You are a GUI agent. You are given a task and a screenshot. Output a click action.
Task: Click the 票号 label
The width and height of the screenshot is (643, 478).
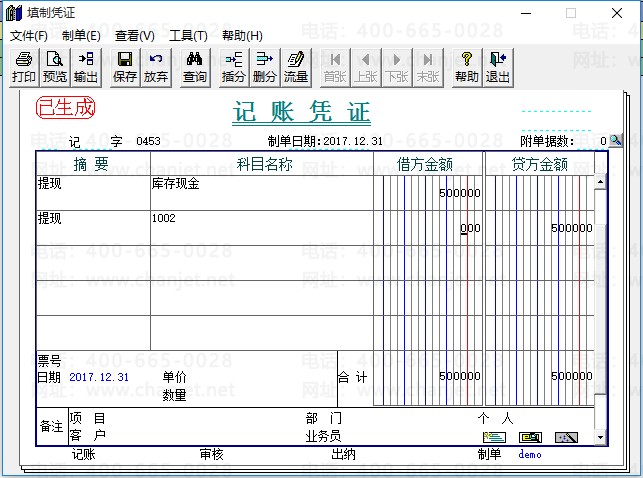(x=50, y=361)
